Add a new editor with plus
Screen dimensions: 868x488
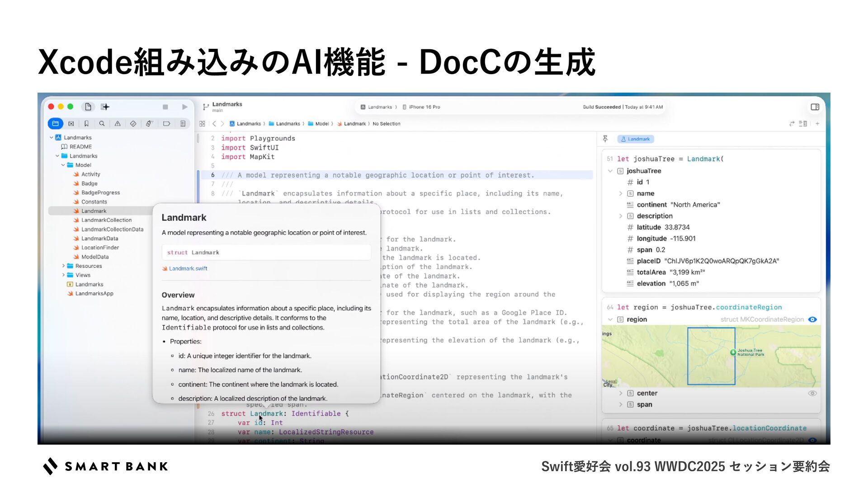click(817, 123)
